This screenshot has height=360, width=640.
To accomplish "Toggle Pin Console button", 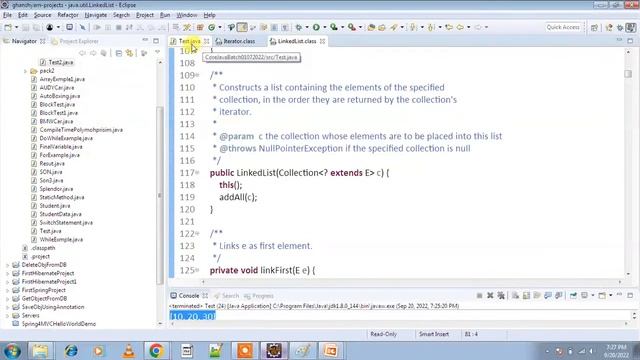I will [573, 296].
